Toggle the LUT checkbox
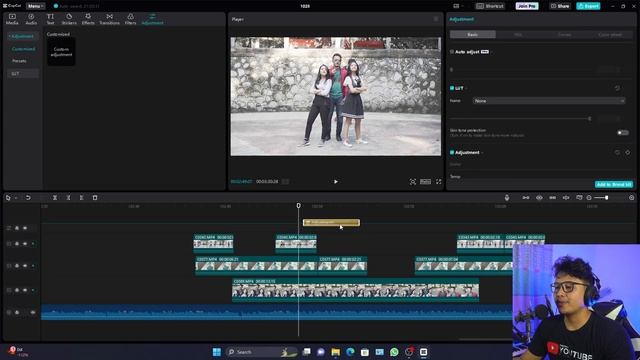This screenshot has height=360, width=640. [x=452, y=88]
